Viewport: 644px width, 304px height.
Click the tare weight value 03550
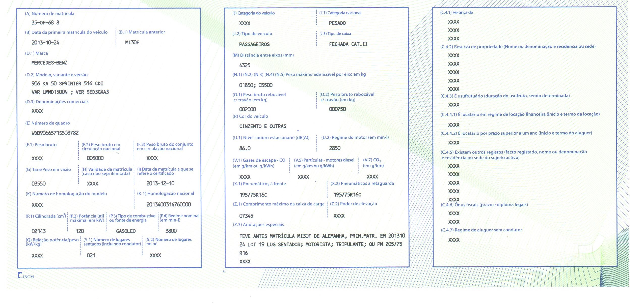[38, 184]
